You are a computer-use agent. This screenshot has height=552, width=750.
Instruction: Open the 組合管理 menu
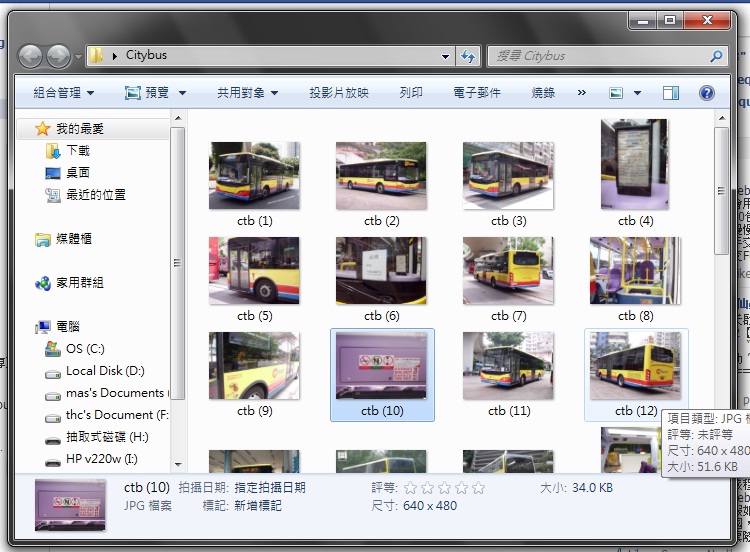[64, 93]
